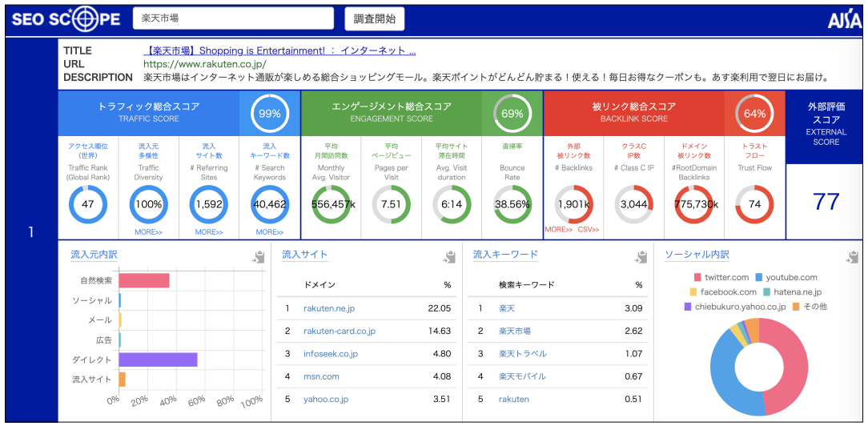Image resolution: width=868 pixels, height=426 pixels.
Task: Click the keyword 楽天 in row 1
Action: coord(507,308)
